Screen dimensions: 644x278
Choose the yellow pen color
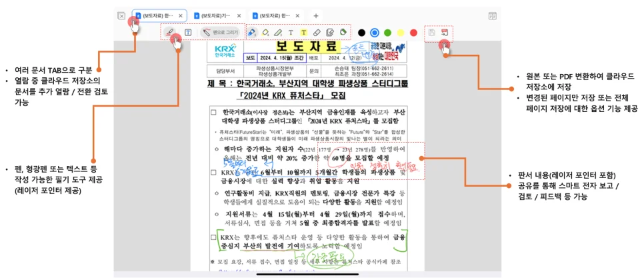[401, 33]
